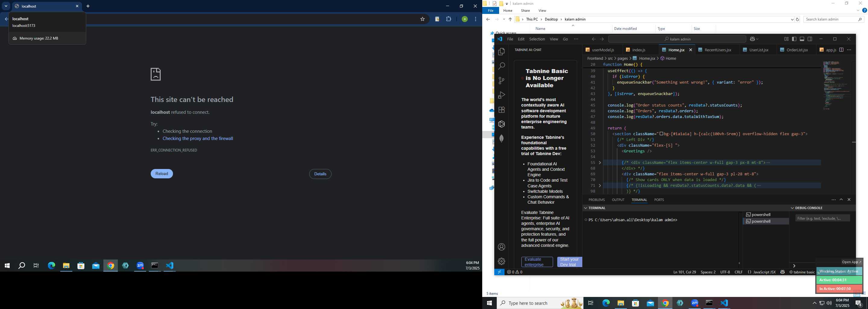The image size is (868, 309).
Task: Open the Accounts icon in VS Code
Action: pos(502,247)
